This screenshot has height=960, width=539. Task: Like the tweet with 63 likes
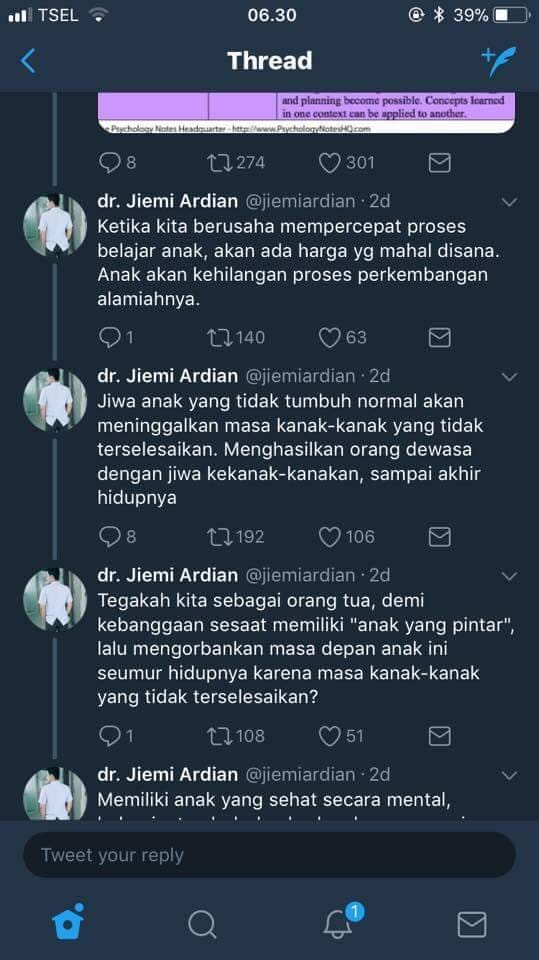tap(330, 337)
